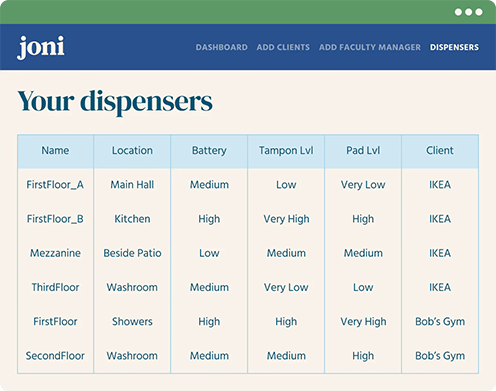
Task: Click Medium tampon level for SecondFloor
Action: click(286, 356)
